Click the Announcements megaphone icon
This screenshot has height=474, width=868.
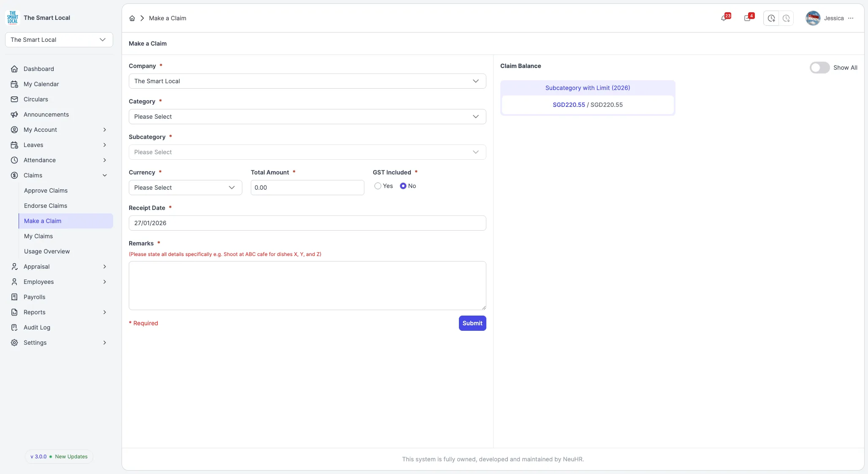click(x=14, y=114)
